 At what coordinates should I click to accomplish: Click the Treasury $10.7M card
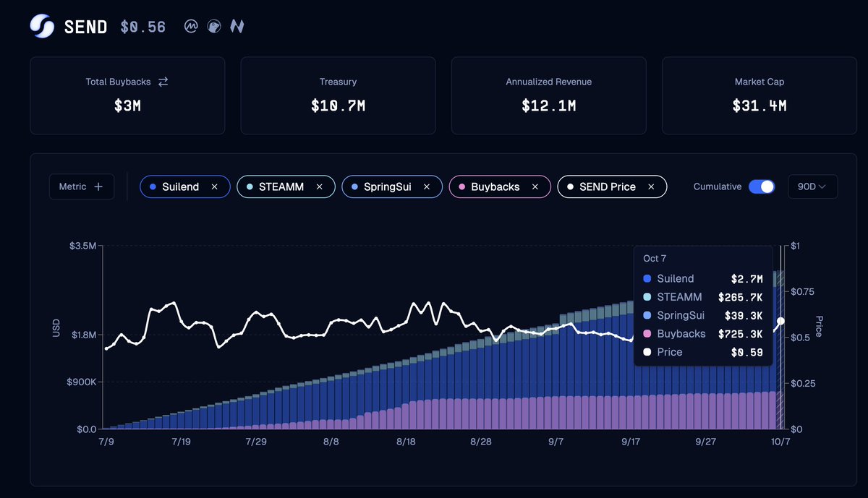tap(338, 95)
